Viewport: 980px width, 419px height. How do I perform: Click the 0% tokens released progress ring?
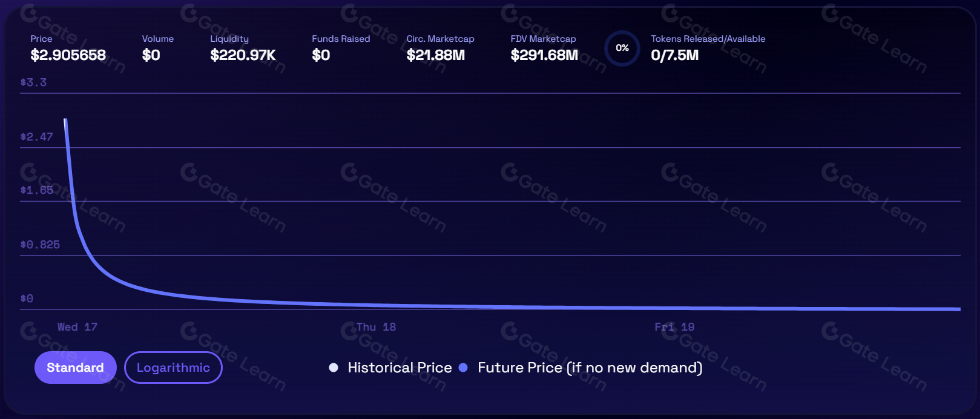[x=622, y=48]
